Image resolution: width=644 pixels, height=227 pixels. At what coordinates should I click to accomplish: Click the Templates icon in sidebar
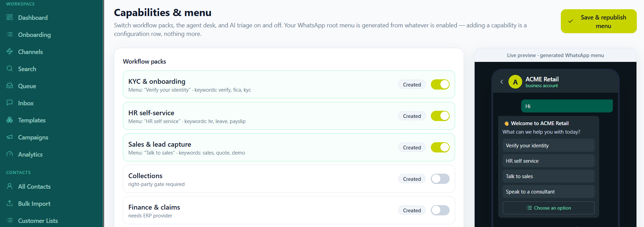(10, 120)
